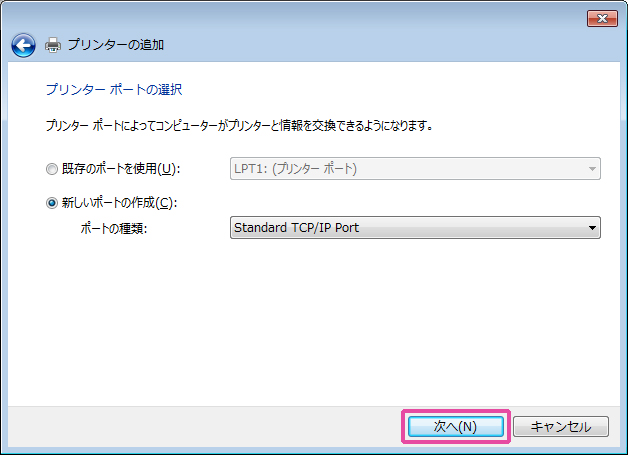Viewport: 628px width, 455px height.
Task: Expand port type list using its arrow
Action: [x=592, y=228]
